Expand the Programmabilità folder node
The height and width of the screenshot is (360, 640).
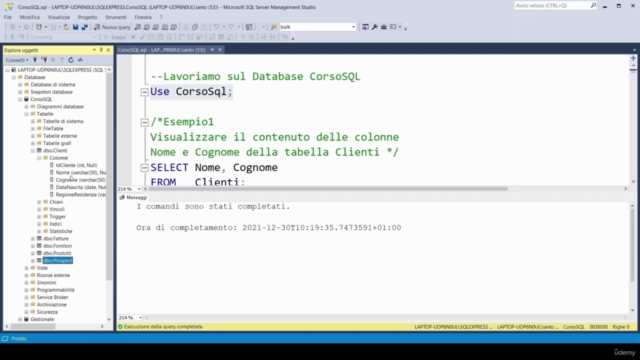(27, 290)
